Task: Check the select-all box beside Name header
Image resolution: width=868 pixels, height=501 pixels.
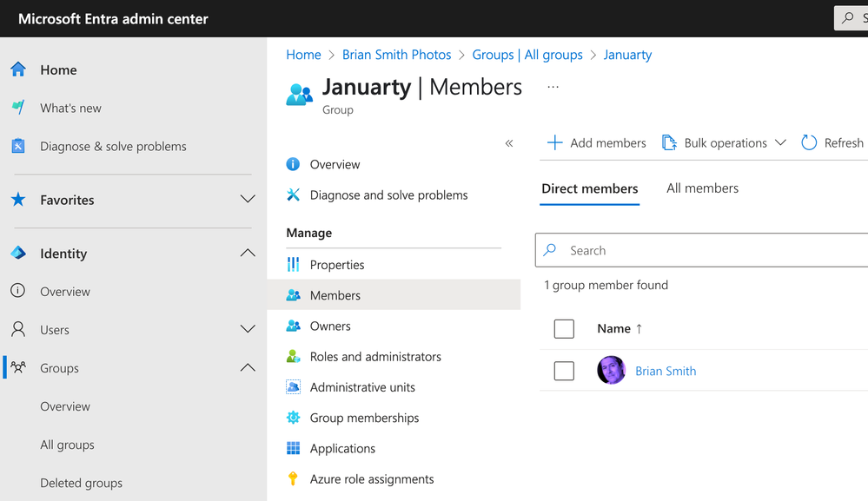Action: click(564, 328)
